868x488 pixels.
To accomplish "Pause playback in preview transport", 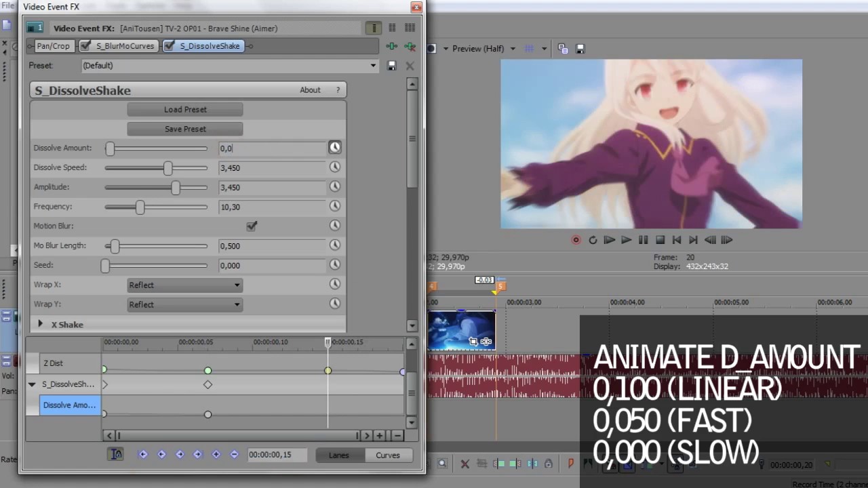I will (x=643, y=240).
